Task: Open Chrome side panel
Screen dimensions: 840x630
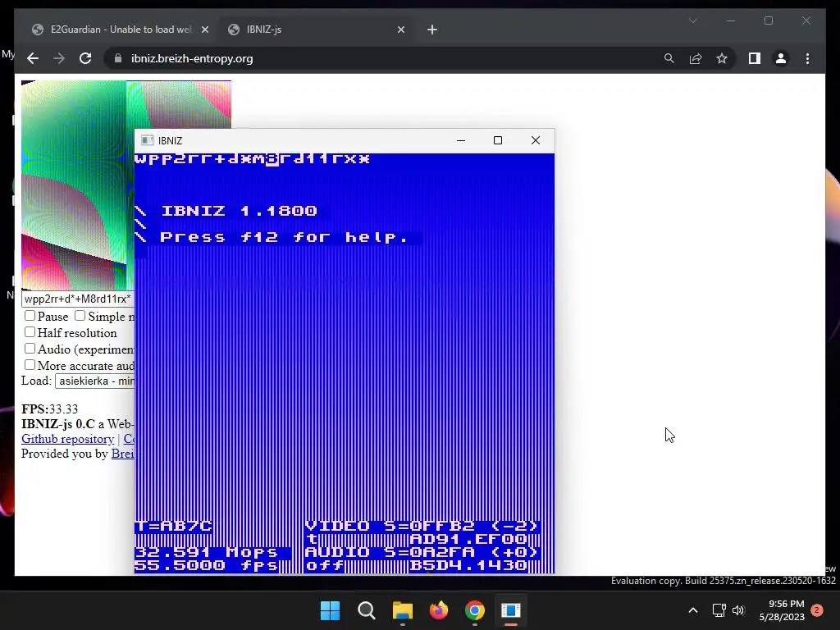Action: point(755,58)
